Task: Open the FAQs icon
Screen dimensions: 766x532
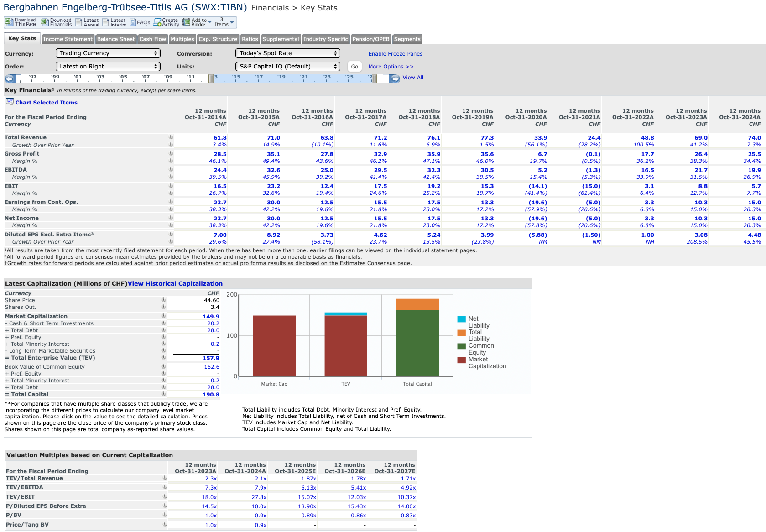Action: (x=133, y=22)
